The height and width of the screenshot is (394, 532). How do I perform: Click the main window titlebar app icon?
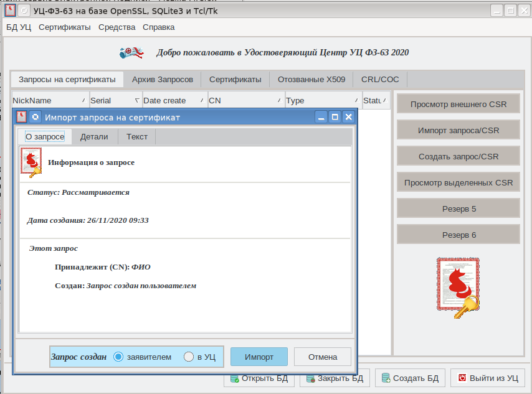11,11
